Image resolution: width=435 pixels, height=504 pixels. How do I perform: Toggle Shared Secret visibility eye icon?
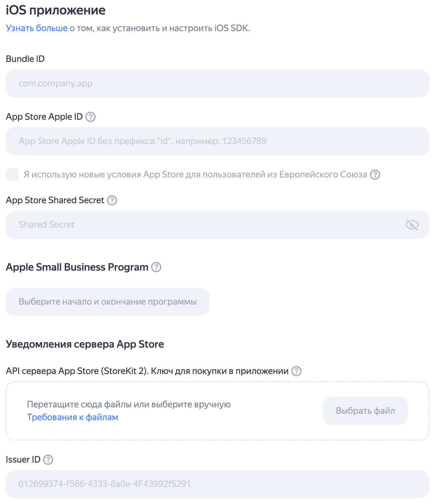coord(412,225)
